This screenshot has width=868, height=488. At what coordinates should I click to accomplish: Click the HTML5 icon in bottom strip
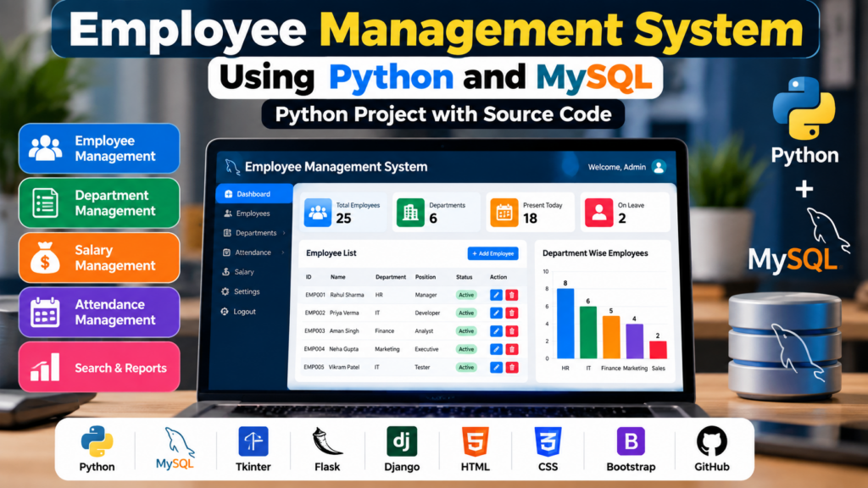click(475, 441)
